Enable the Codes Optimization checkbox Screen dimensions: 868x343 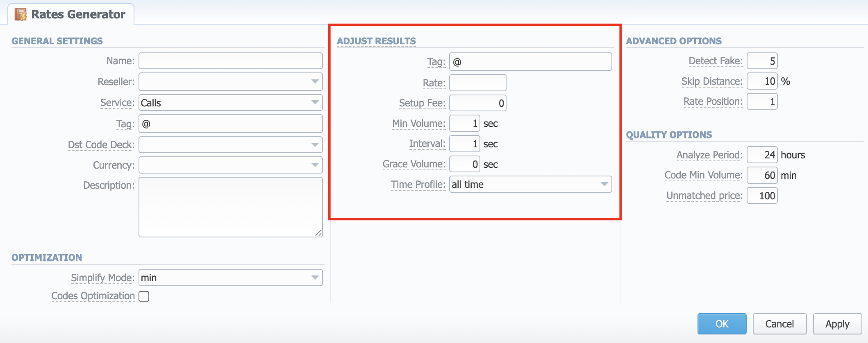pos(144,296)
